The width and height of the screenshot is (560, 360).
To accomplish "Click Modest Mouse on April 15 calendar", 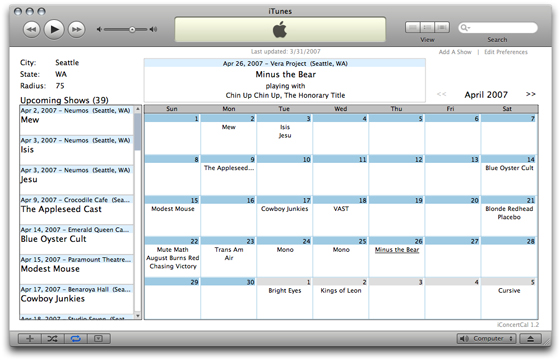I will (x=173, y=209).
